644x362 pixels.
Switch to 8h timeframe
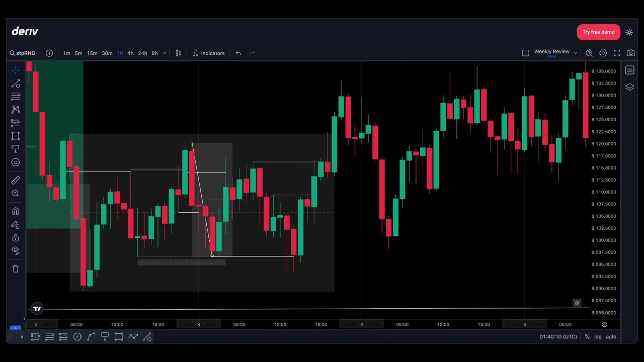coord(154,53)
